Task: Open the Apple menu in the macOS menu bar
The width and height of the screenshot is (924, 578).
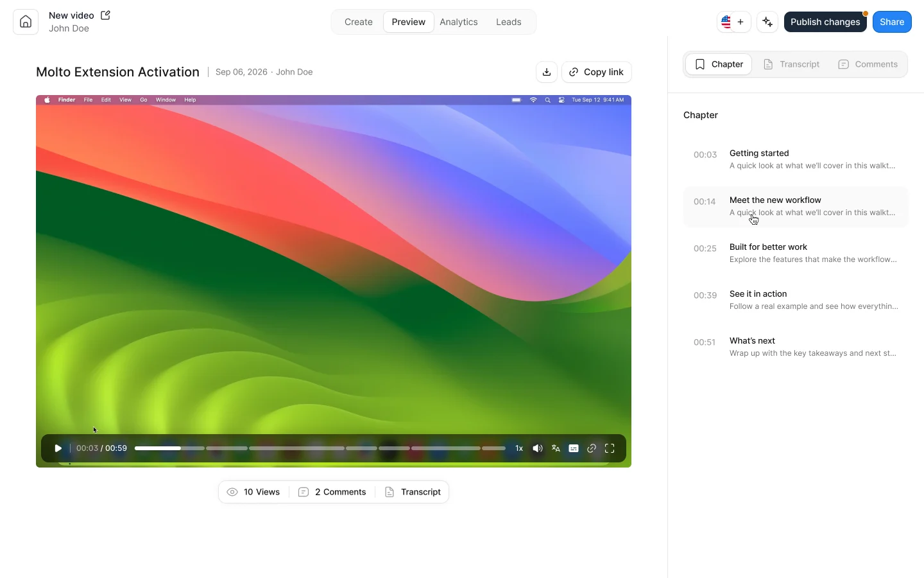Action: tap(47, 100)
